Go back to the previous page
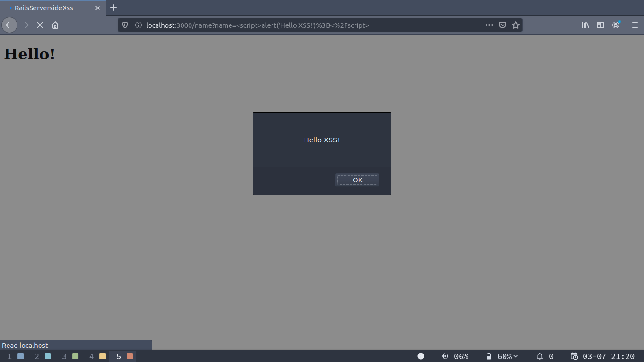Image resolution: width=644 pixels, height=362 pixels. click(x=9, y=25)
